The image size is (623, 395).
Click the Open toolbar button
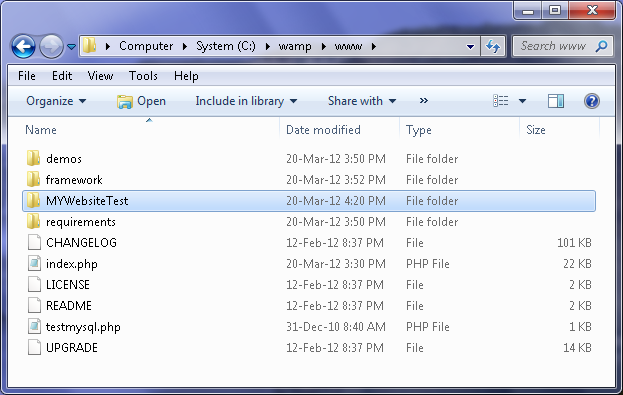(141, 101)
